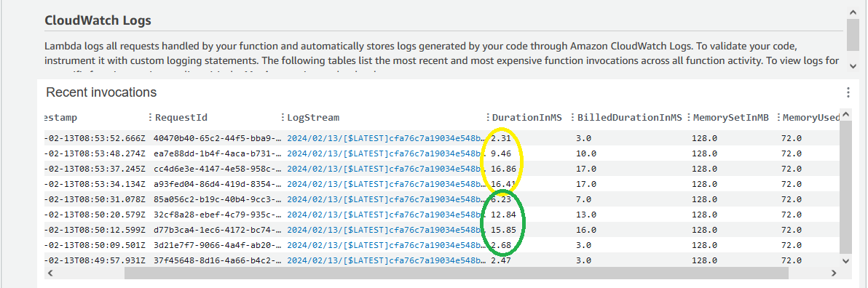Click the column handle beside BilledDurationInMS header
The height and width of the screenshot is (288, 868).
pos(573,117)
